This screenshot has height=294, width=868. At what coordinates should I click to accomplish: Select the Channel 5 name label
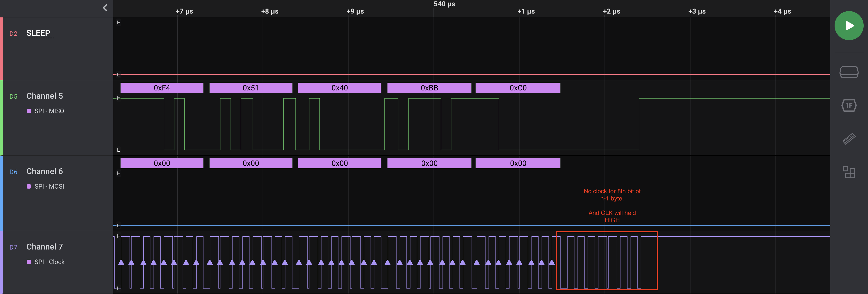[45, 96]
